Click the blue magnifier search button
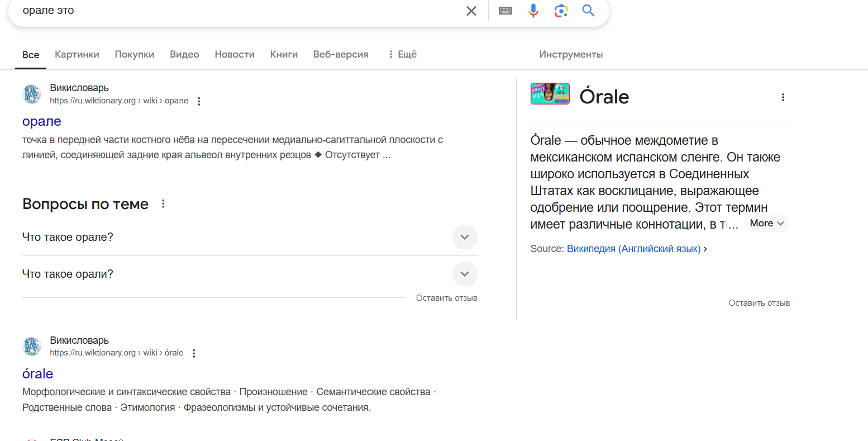The image size is (868, 441). tap(588, 11)
